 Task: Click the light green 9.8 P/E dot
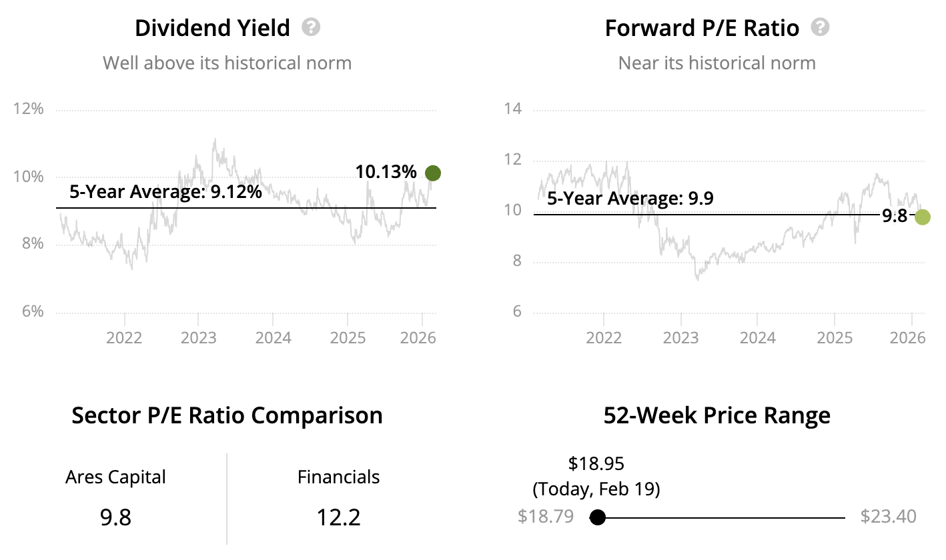[x=923, y=217]
